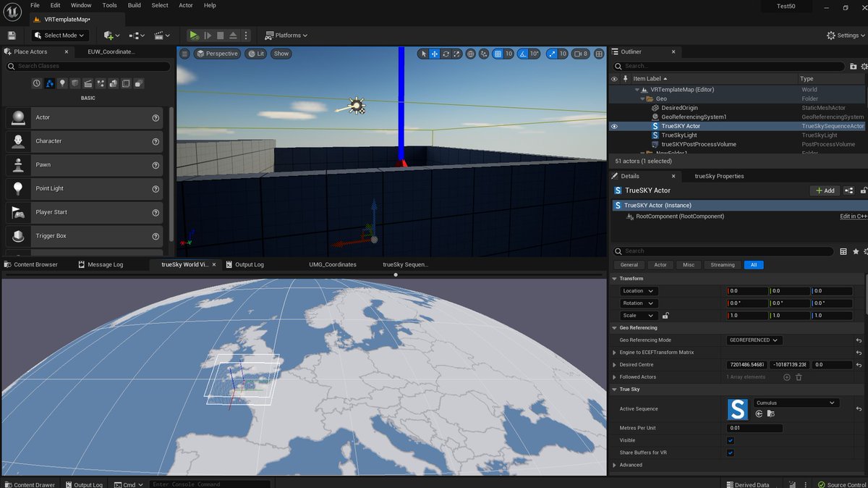
Task: Open the camera speed setting in the viewport
Action: click(580, 54)
